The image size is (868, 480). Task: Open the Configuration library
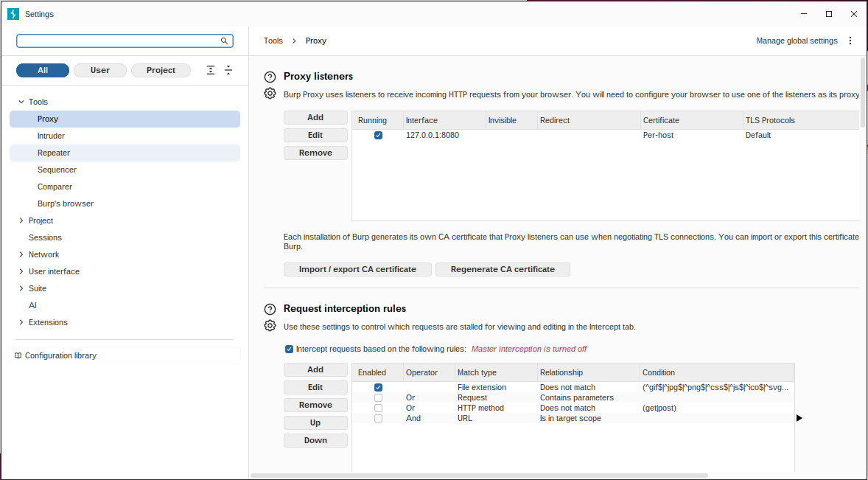coord(125,355)
